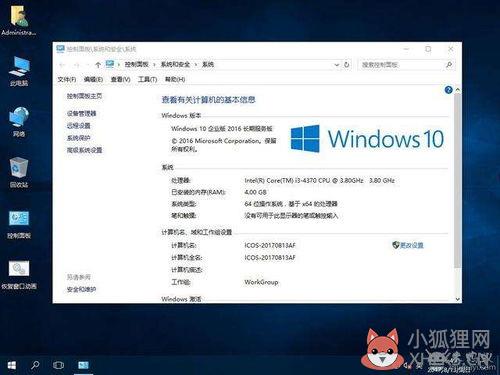Viewport: 500px width, 375px height.
Task: Open the 编辑(E) menu
Action: (93, 79)
